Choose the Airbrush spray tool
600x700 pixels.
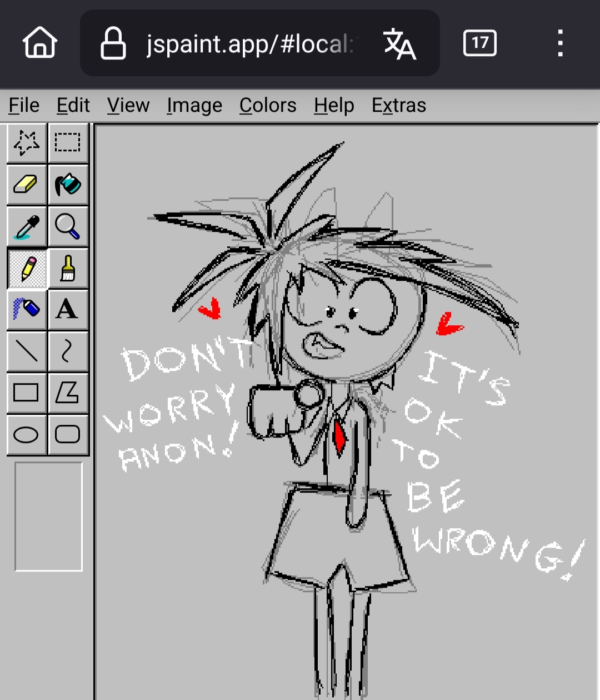[27, 310]
